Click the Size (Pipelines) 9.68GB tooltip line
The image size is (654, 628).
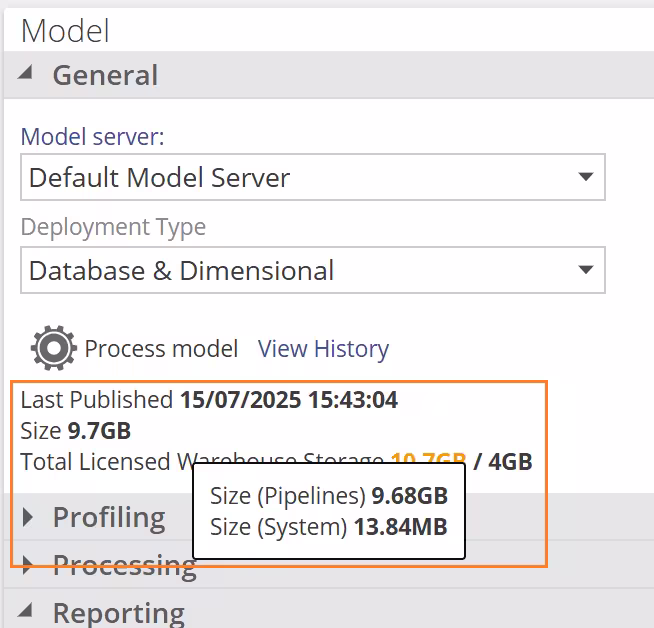(x=328, y=496)
